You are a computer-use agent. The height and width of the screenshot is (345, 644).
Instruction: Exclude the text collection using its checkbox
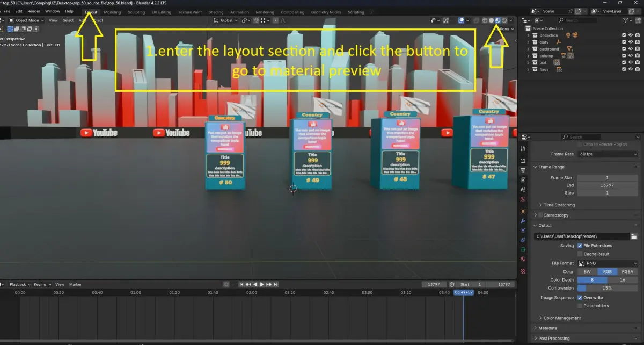pos(624,62)
